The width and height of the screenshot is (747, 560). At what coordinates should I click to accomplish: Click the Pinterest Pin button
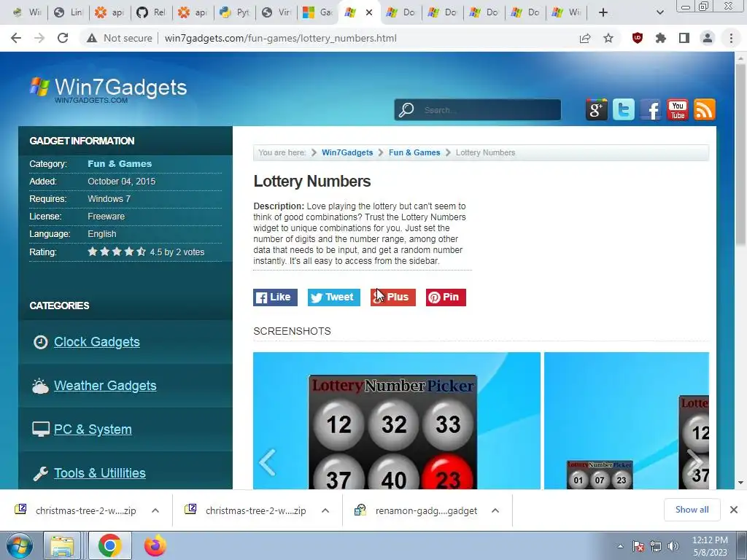tap(446, 297)
